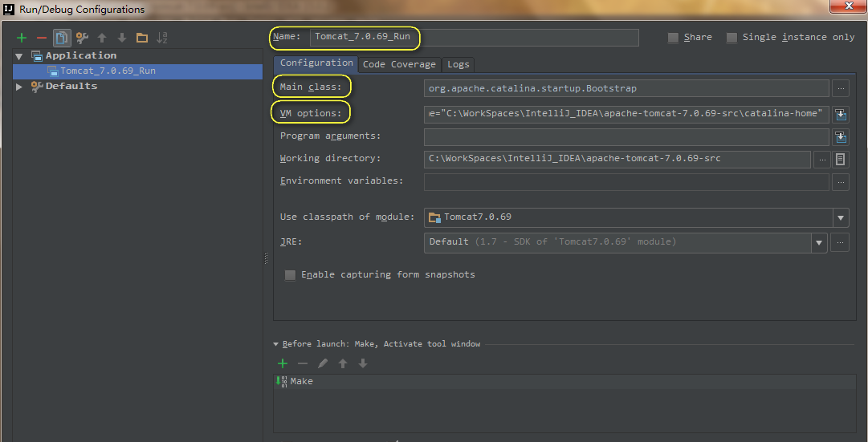Move Before launch task down

[363, 363]
